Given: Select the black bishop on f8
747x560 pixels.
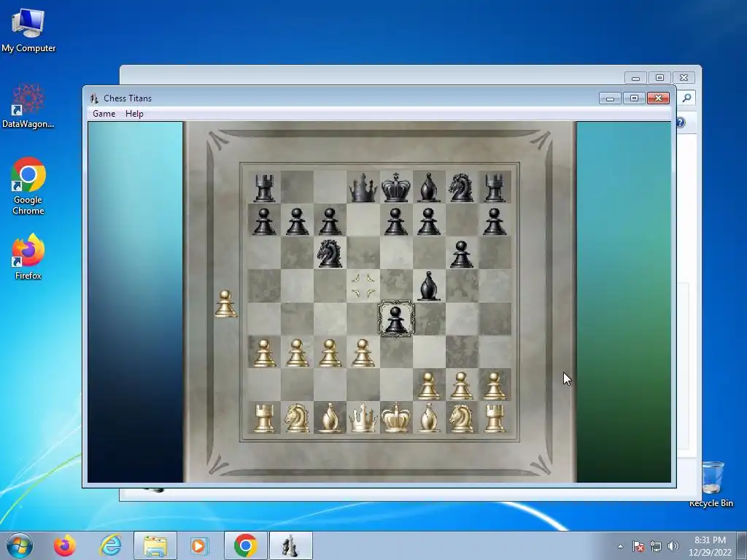Looking at the screenshot, I should click(x=429, y=187).
